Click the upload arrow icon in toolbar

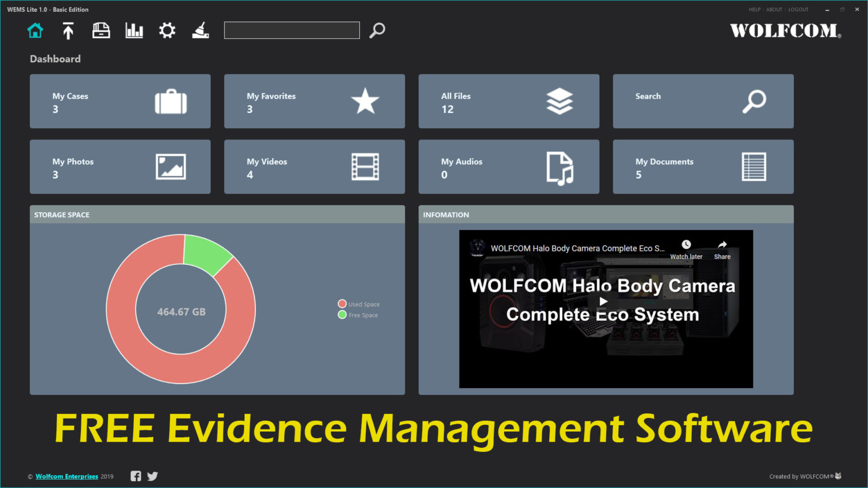(68, 30)
